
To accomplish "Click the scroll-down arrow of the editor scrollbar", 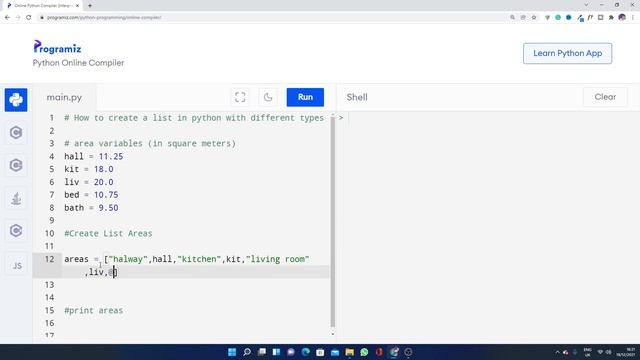I will pos(333,334).
